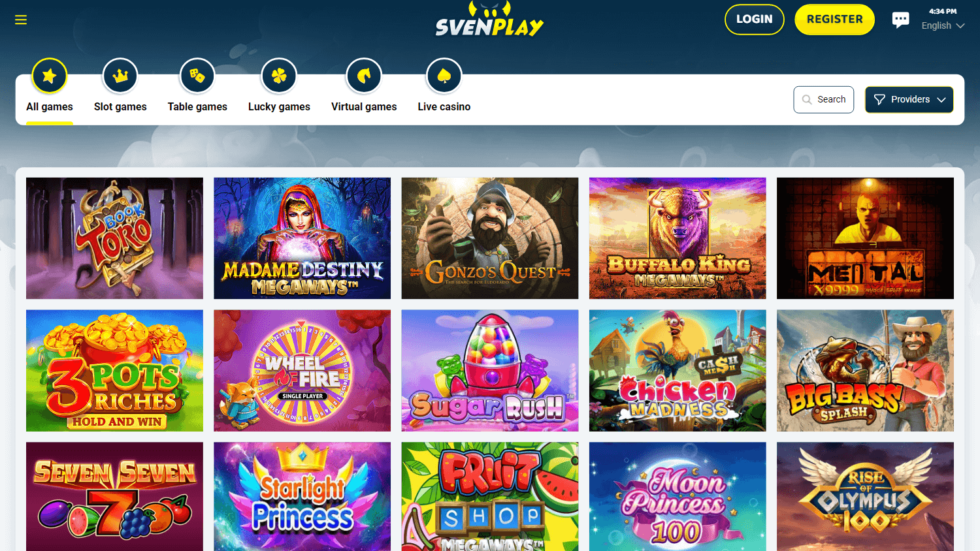This screenshot has width=980, height=551.
Task: Select the Book of Toro thumbnail
Action: [114, 238]
